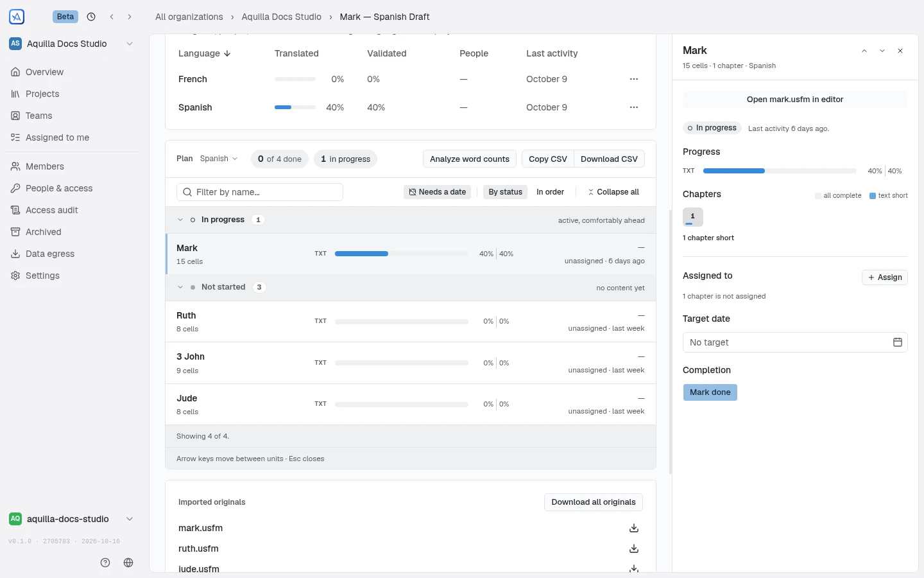
Task: Switch grouping to By status
Action: tap(505, 192)
